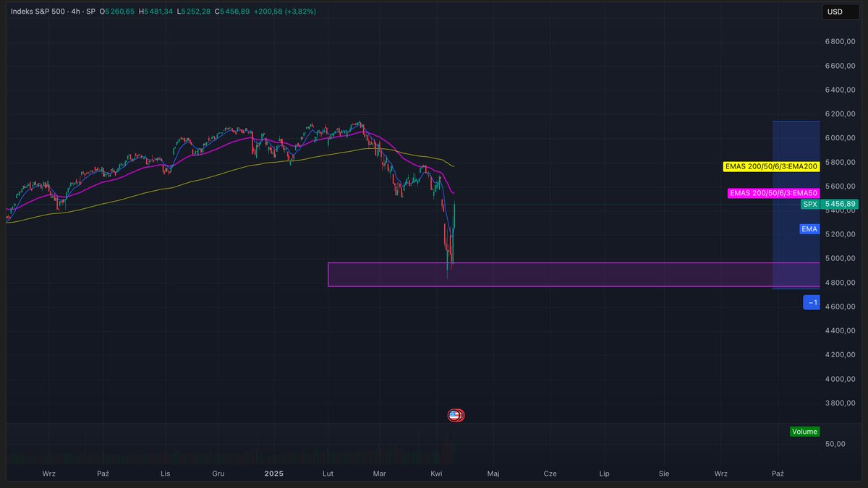Click the Kwi month label on time axis
Image resolution: width=868 pixels, height=488 pixels.
point(436,474)
